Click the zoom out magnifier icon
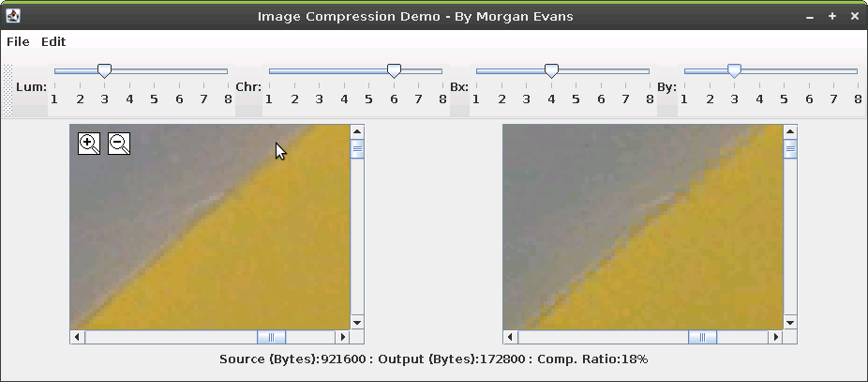Screen dimensions: 868x382 click(119, 144)
